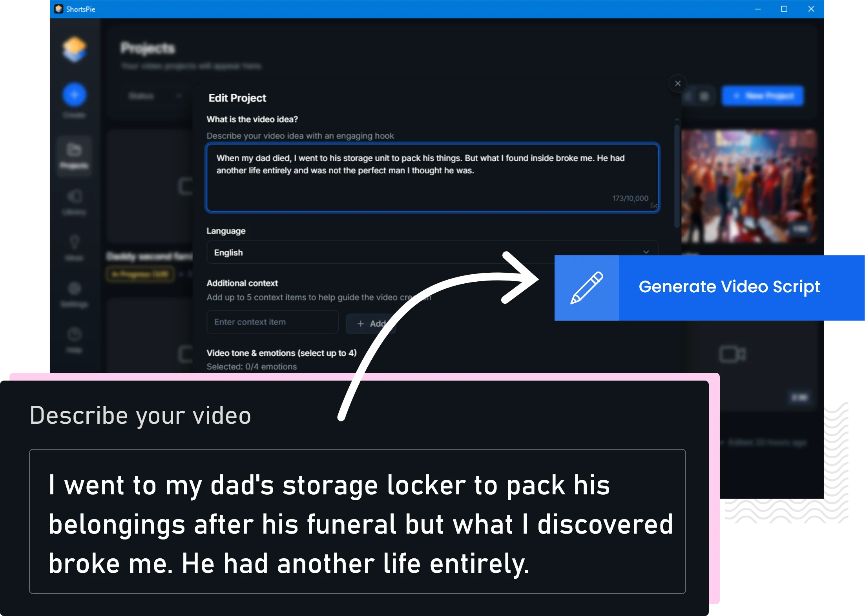Click the pencil icon on Generate Video Script
This screenshot has height=616, width=865.
click(586, 288)
